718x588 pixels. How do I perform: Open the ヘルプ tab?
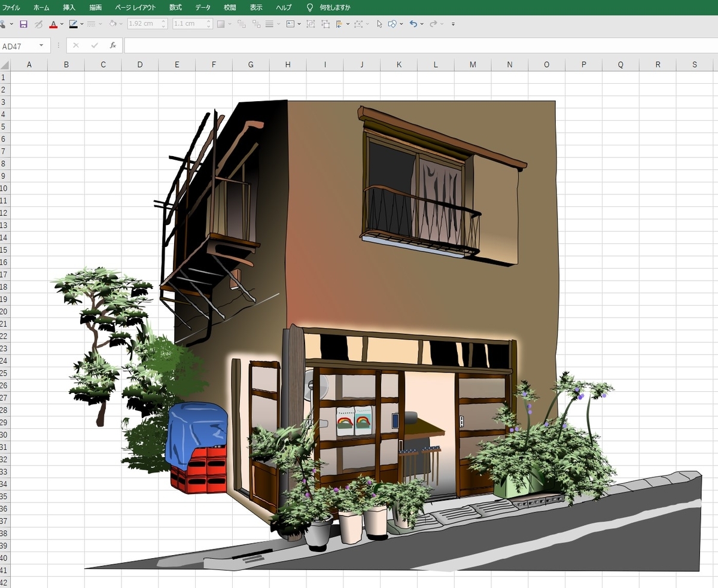click(x=284, y=8)
